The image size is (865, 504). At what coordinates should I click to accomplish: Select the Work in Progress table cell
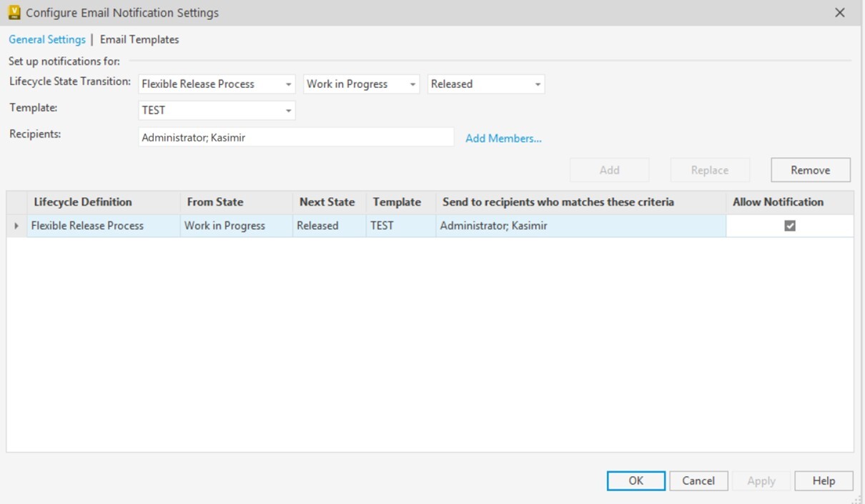point(237,226)
